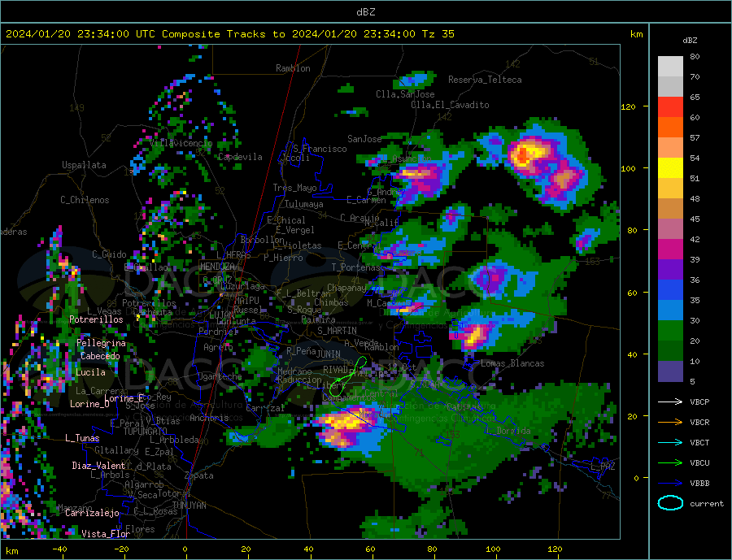Click the 'SanJose' label

coord(364,139)
